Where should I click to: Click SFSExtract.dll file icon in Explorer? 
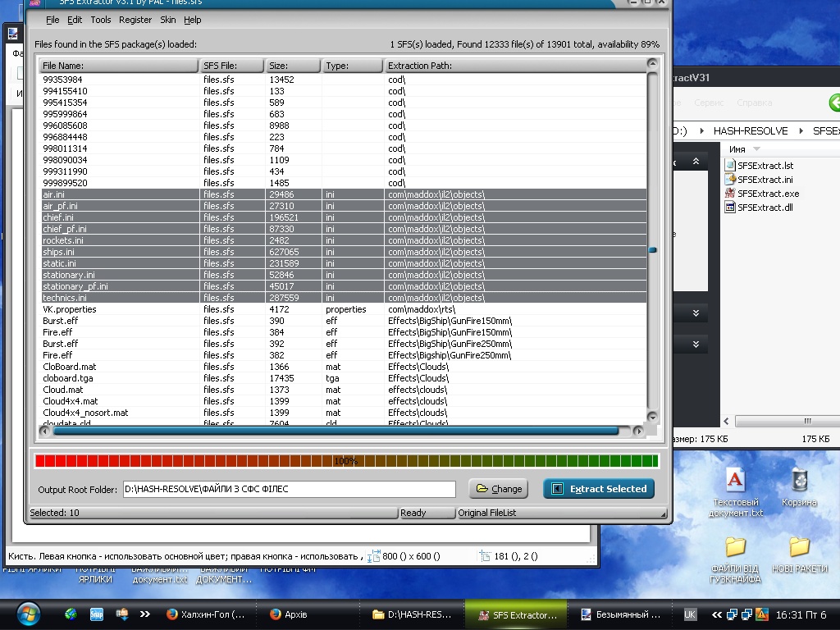tap(729, 208)
